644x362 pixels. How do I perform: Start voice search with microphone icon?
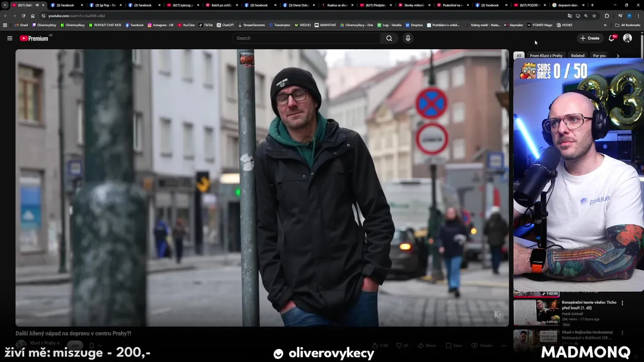[408, 38]
